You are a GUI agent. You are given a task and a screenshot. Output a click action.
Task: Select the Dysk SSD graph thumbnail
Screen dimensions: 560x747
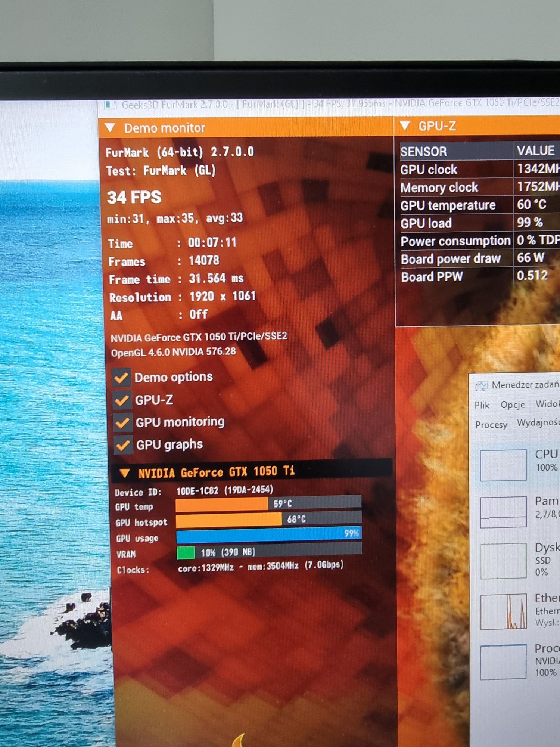point(503,561)
